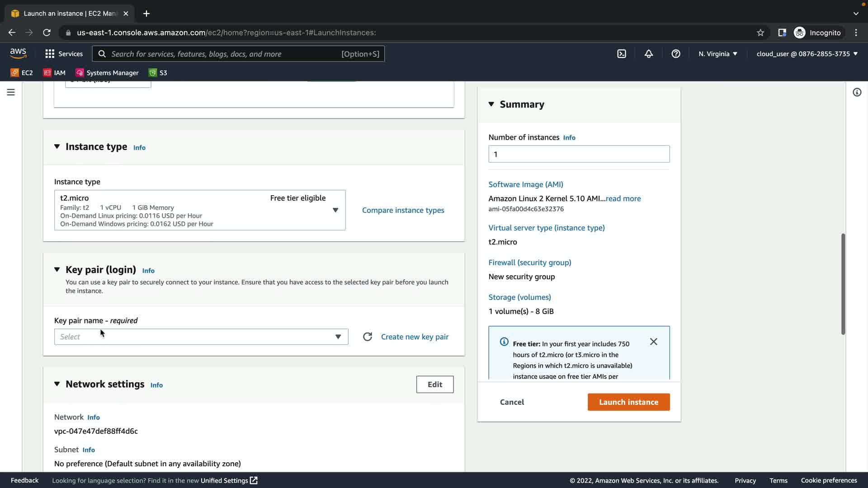868x488 pixels.
Task: Open notifications bell in AWS header
Action: [x=648, y=54]
